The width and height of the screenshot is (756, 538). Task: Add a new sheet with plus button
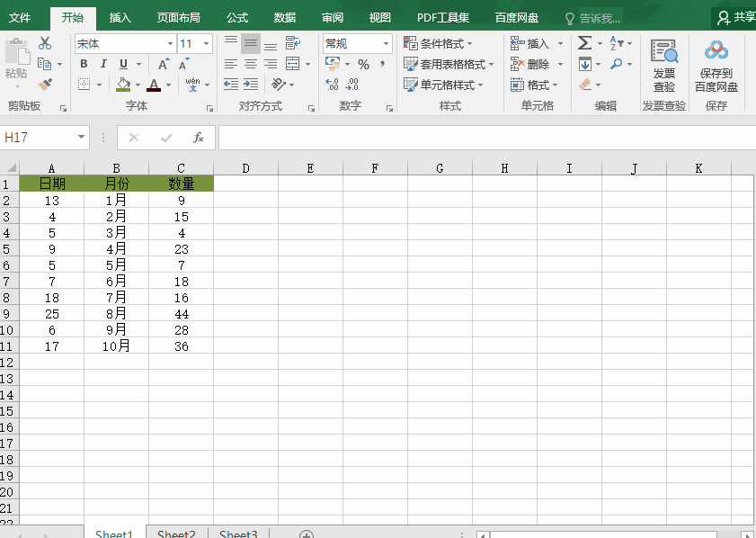[307, 534]
